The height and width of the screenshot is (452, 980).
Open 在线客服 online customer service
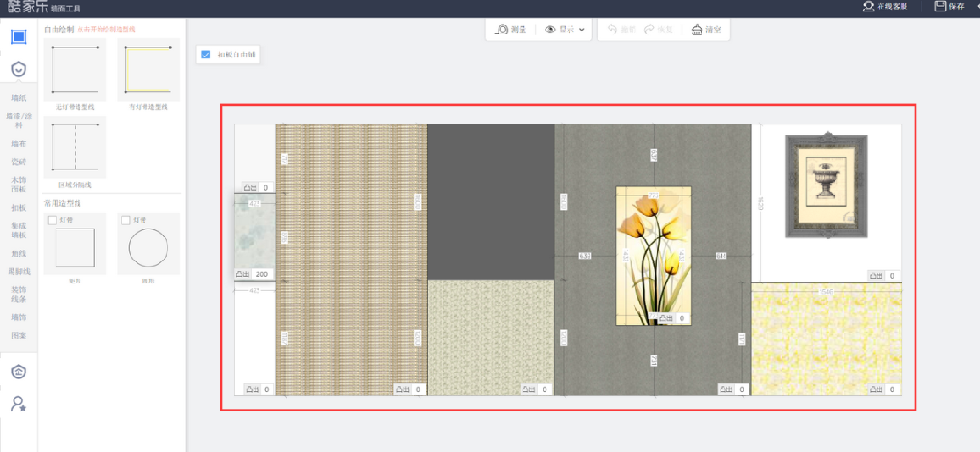885,7
